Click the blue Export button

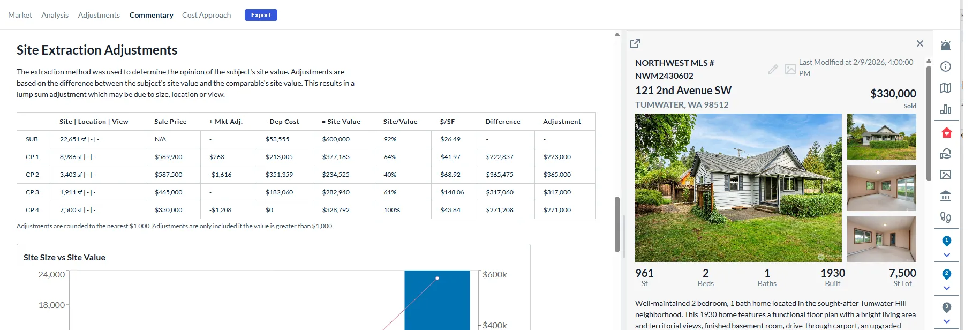[x=261, y=15]
